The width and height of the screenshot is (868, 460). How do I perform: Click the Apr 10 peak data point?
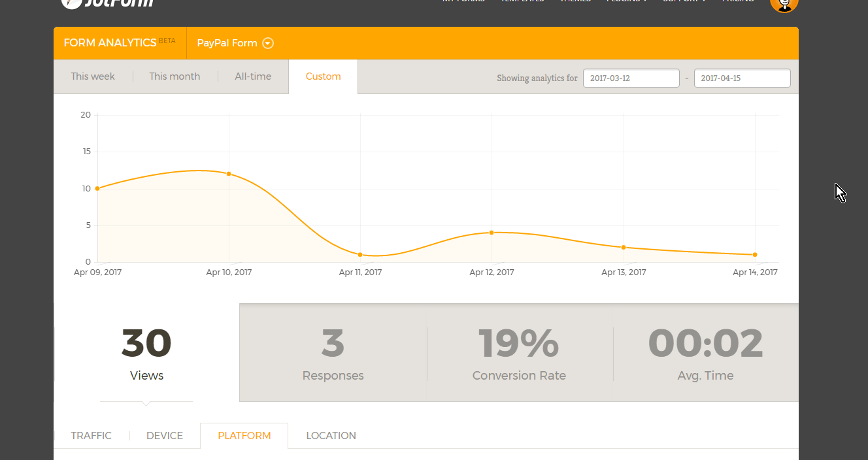(229, 174)
